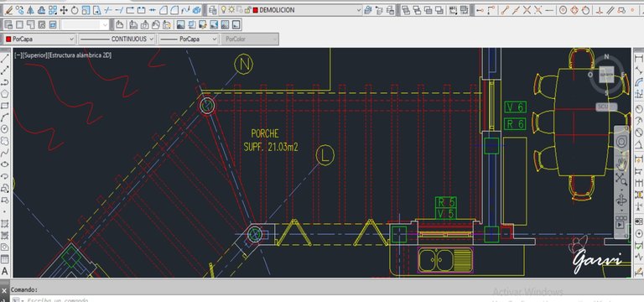644x302 pixels.
Task: Open the Layer Properties Manager
Action: (x=213, y=10)
